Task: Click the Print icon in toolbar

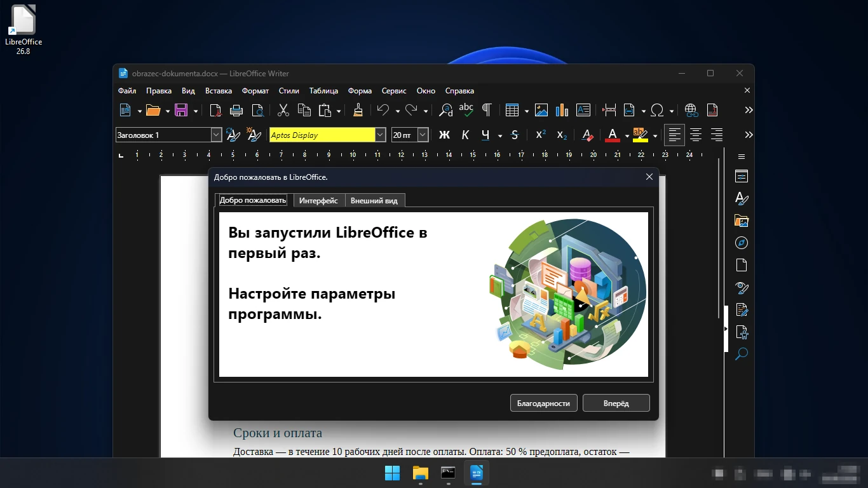Action: (x=236, y=110)
